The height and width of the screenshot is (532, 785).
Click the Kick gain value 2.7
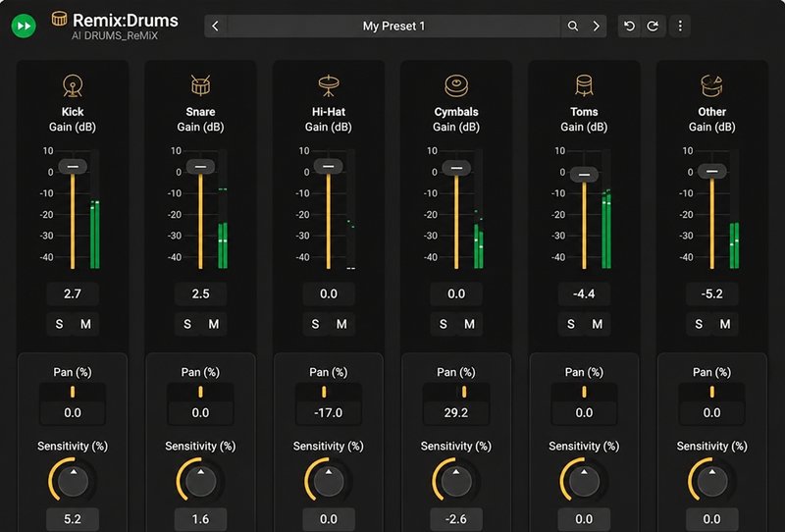(x=73, y=293)
